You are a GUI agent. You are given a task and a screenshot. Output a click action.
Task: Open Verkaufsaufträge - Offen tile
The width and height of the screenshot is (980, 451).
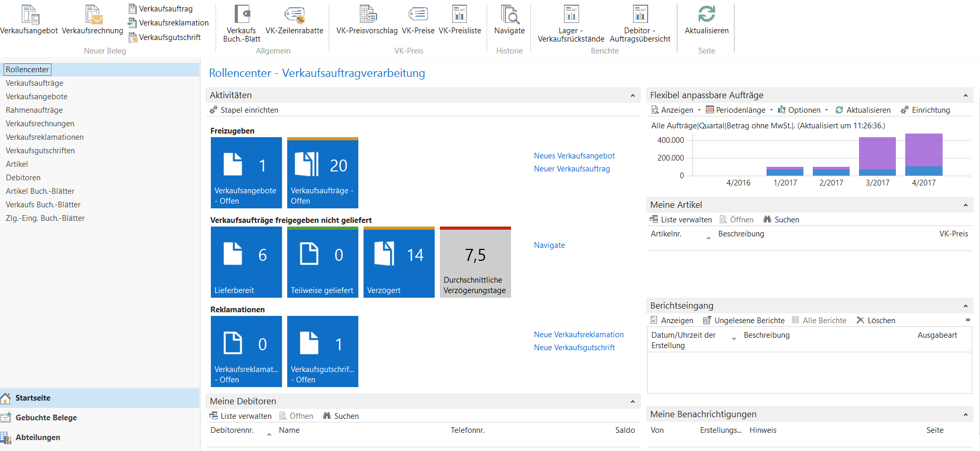point(323,173)
